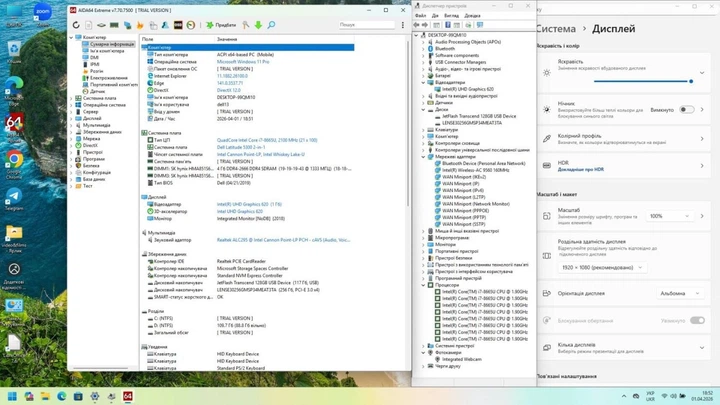Open the Файл menu in Device Manager
This screenshot has width=720, height=405.
click(x=420, y=16)
